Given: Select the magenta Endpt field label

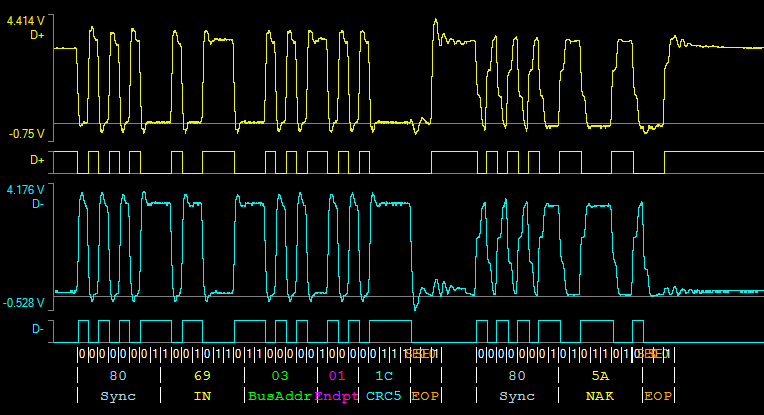Looking at the screenshot, I should (337, 396).
